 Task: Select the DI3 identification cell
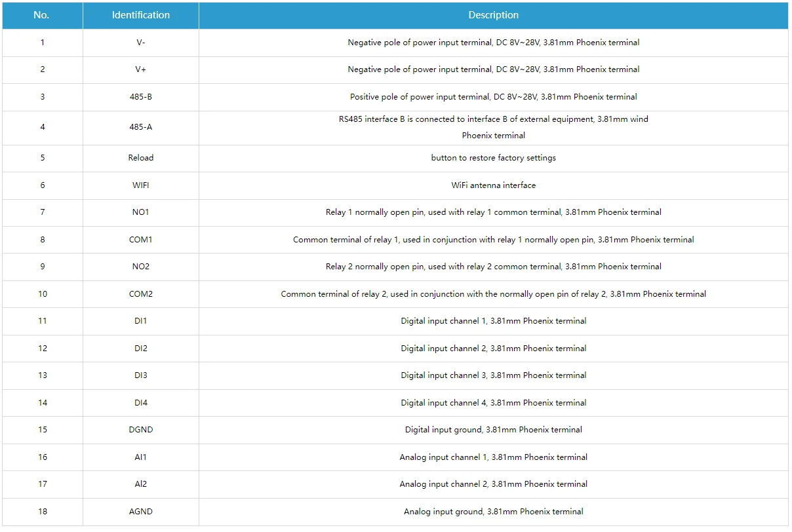[140, 375]
